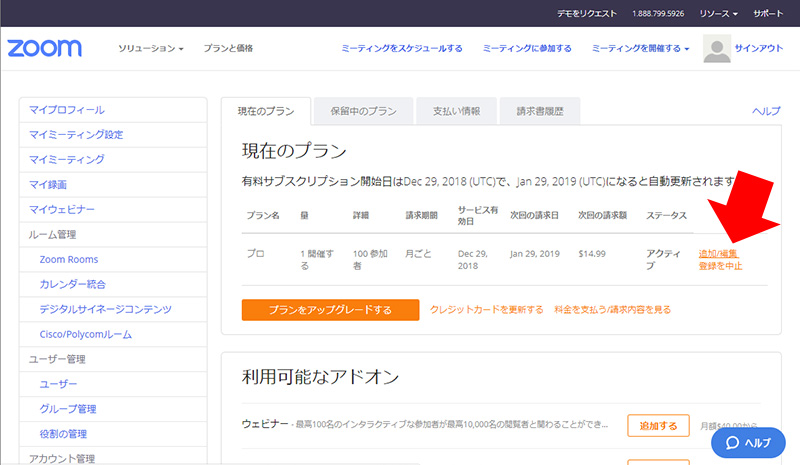This screenshot has width=800, height=465.
Task: Click the ミーティングをスケジュールする link
Action: (401, 48)
